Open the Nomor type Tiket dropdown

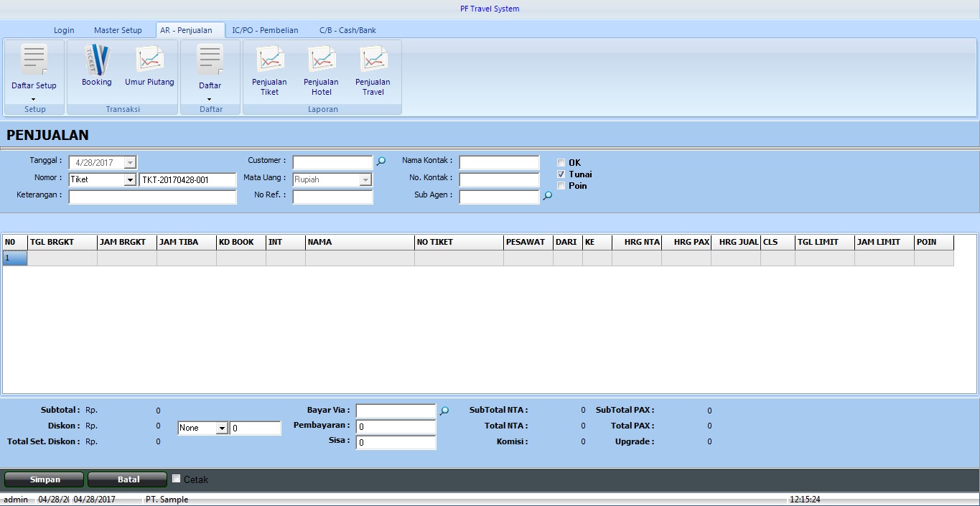point(130,180)
